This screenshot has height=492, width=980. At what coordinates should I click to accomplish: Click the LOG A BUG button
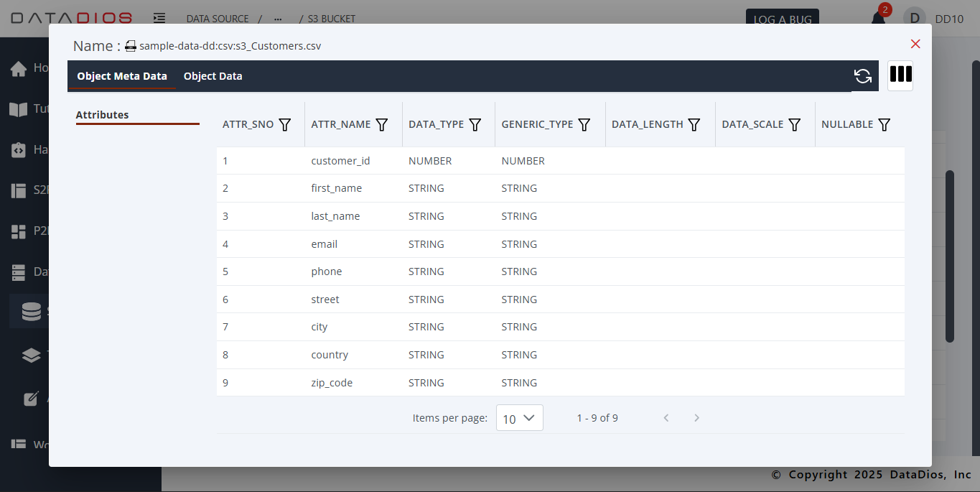(782, 20)
